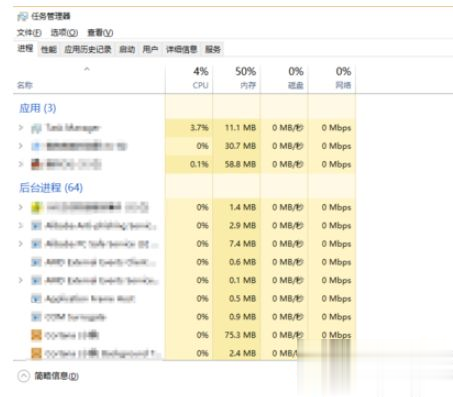Select the Task Manager process name

coord(73,128)
